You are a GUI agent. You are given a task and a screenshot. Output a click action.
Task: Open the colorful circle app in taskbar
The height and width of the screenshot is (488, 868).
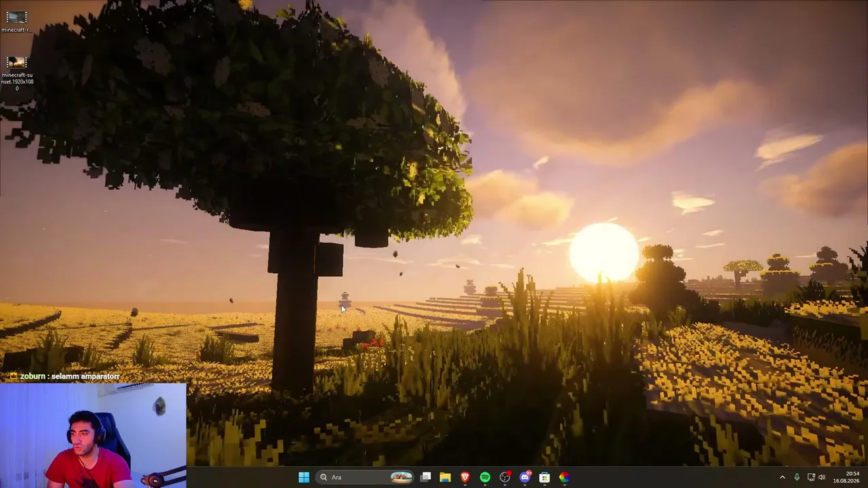click(x=564, y=477)
